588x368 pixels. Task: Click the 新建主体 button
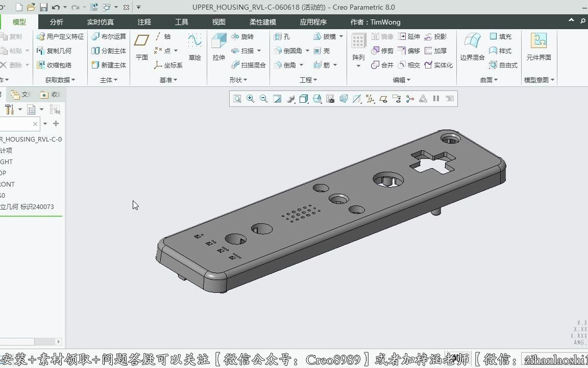[x=109, y=65]
